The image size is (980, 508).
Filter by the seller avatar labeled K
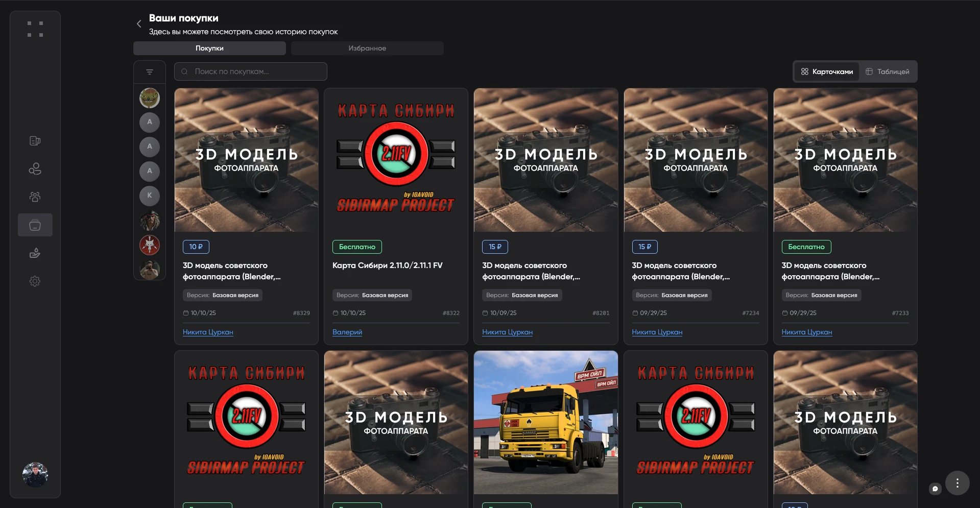[150, 196]
